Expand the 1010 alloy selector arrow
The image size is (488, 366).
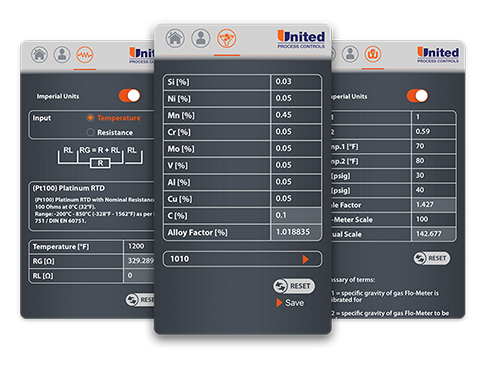coord(305,259)
